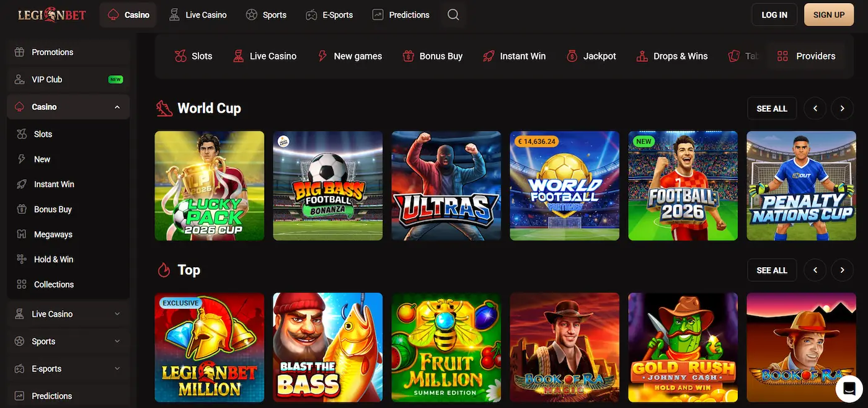Expand the E-sports sidebar section
868x408 pixels.
point(117,369)
